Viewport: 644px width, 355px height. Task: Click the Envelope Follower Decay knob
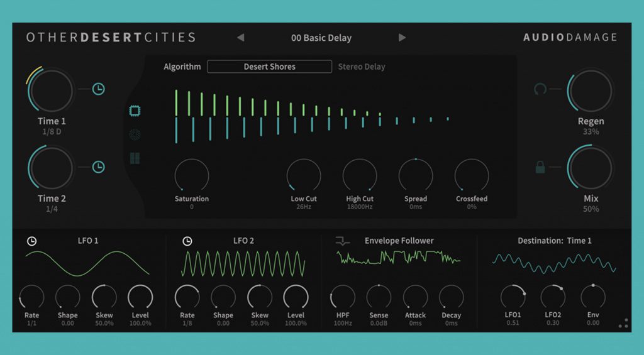[452, 297]
